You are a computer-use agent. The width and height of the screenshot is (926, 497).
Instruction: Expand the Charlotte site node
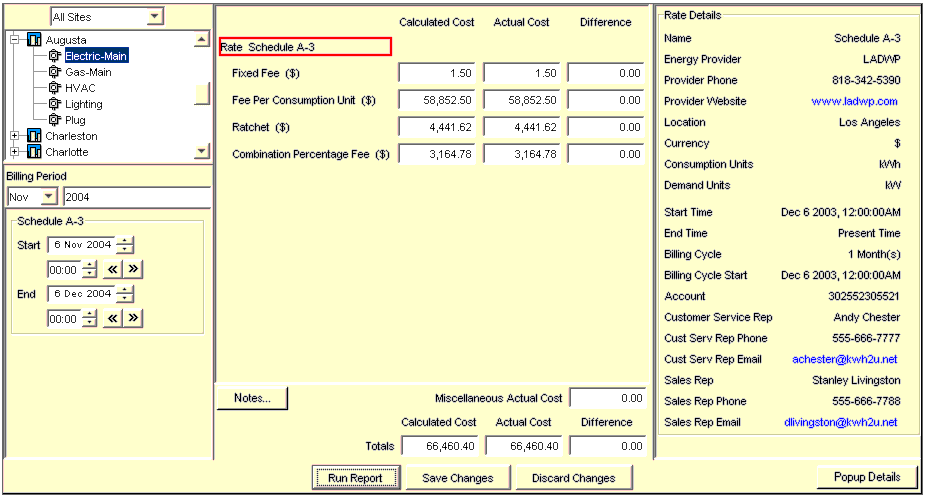point(15,152)
